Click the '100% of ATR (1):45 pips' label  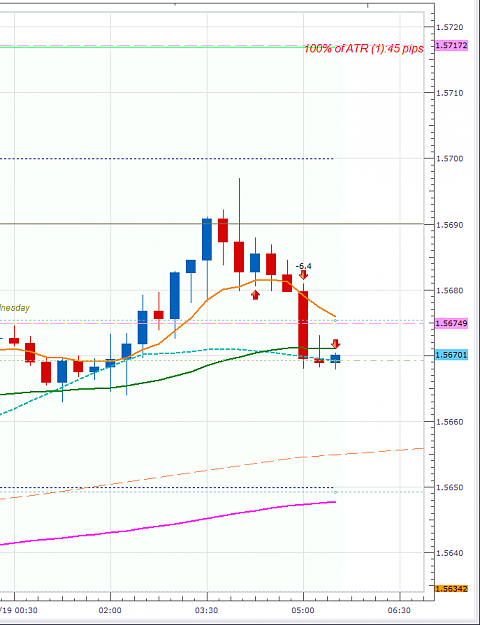point(364,49)
